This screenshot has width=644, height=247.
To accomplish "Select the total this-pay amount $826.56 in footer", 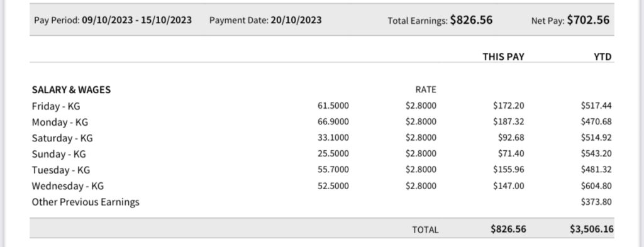I will tap(508, 229).
